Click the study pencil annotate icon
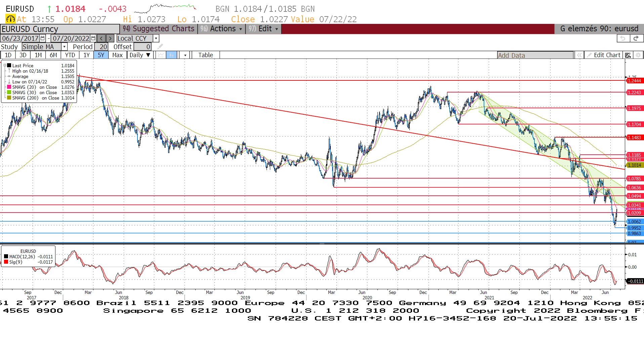This screenshot has height=337, width=644. 160,47
